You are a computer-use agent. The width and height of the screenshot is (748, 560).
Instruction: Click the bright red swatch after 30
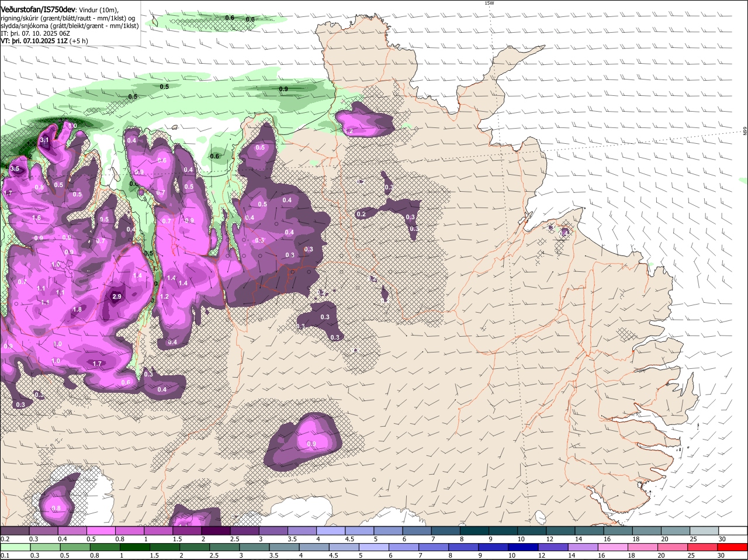click(x=732, y=548)
